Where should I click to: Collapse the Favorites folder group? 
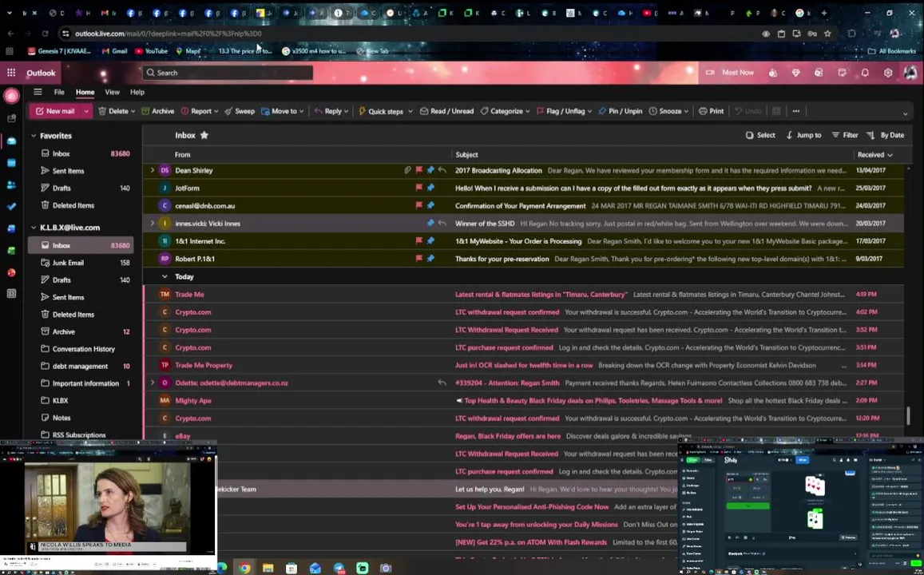click(x=34, y=136)
